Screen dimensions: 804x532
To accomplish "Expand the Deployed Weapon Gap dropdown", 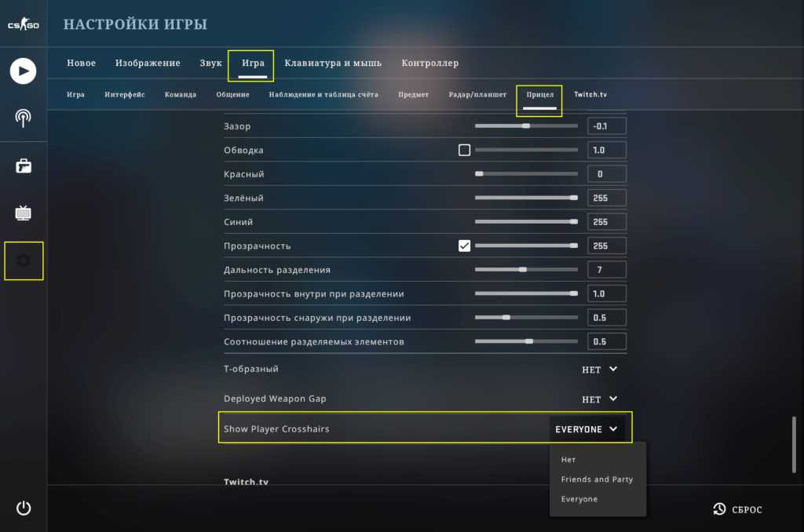I will (599, 399).
